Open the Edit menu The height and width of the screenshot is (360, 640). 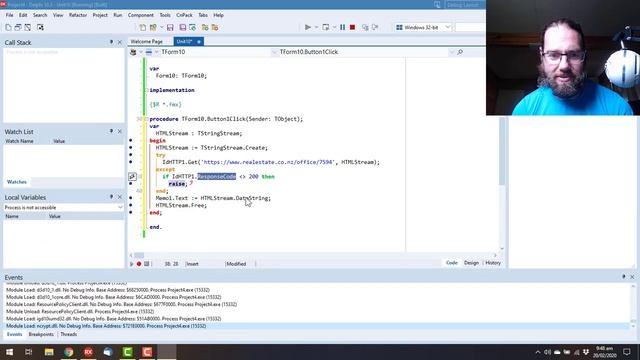tap(23, 15)
